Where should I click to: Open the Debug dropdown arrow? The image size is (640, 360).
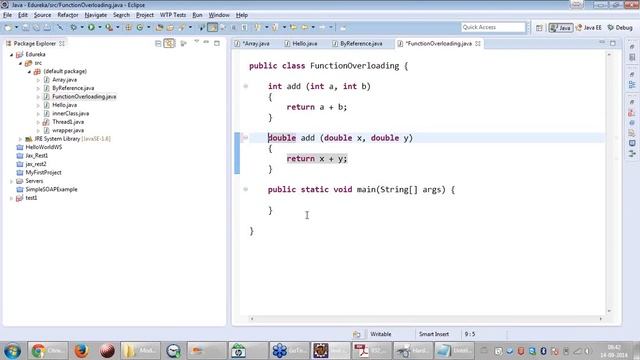click(x=82, y=27)
